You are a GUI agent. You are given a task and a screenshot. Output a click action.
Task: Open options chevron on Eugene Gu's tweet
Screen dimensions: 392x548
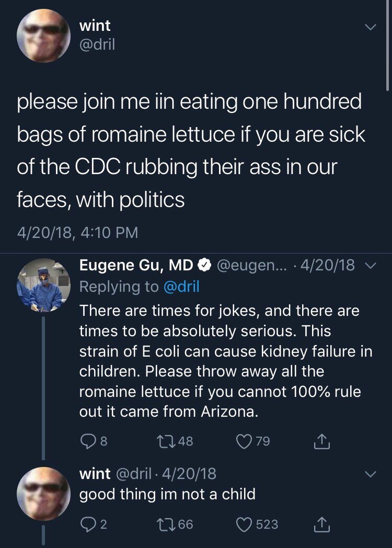(x=370, y=266)
